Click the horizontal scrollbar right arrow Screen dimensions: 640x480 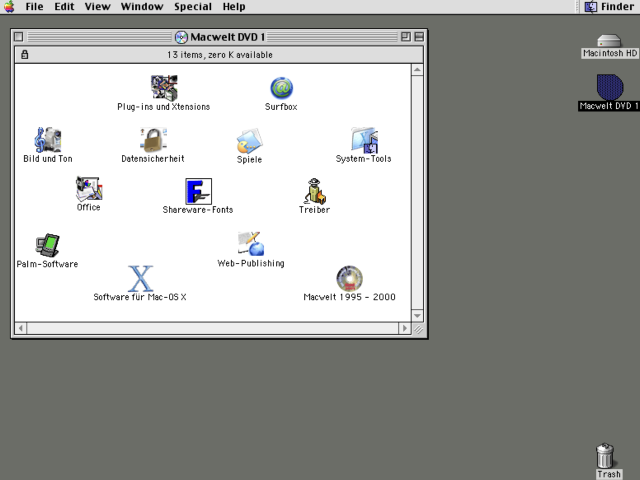coord(404,328)
